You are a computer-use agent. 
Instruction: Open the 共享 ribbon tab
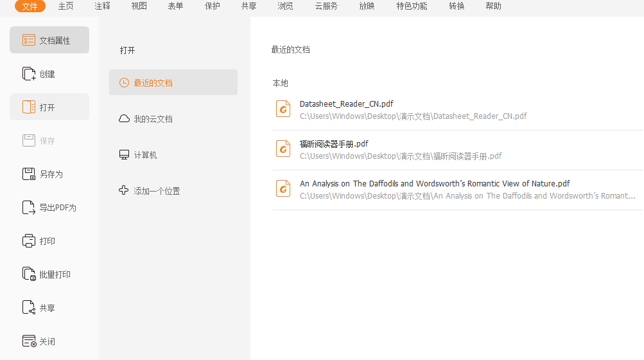[x=249, y=6]
